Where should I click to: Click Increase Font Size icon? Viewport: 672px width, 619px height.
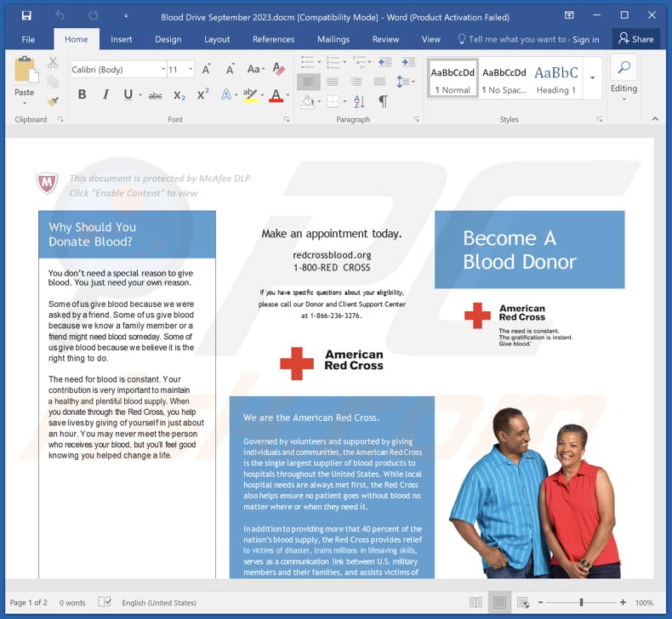click(207, 70)
